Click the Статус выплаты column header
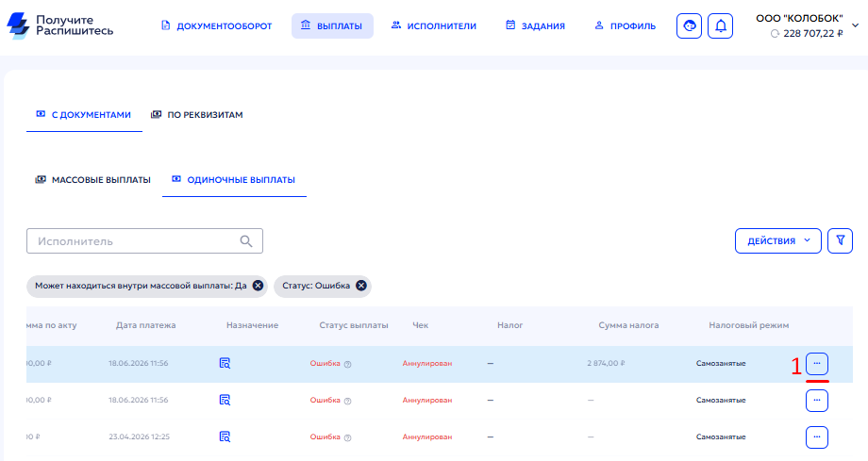Image resolution: width=868 pixels, height=461 pixels. point(353,325)
